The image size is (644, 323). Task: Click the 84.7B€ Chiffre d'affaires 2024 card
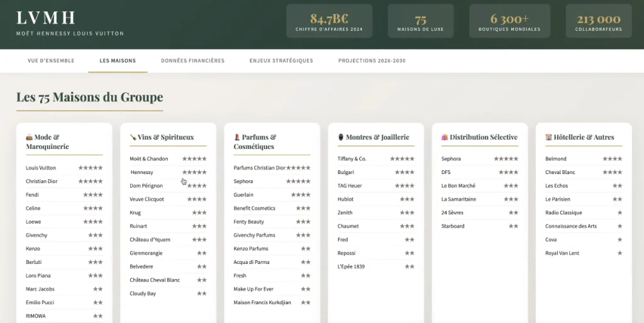[x=330, y=21]
